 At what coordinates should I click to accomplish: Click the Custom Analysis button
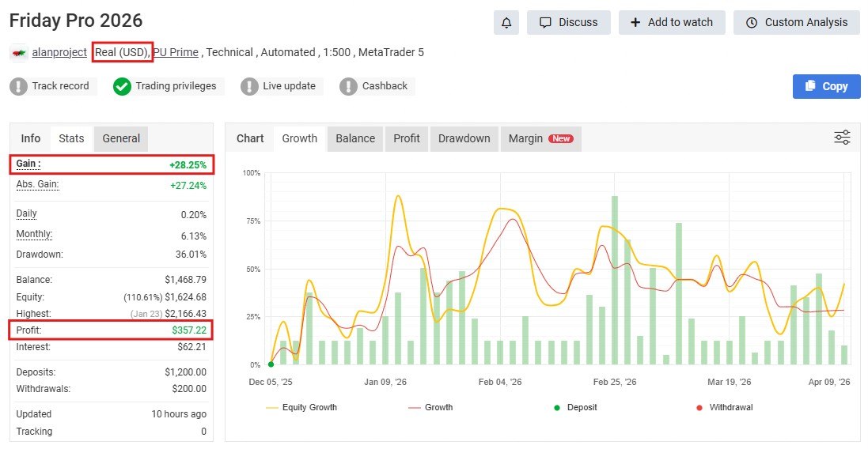click(x=797, y=22)
